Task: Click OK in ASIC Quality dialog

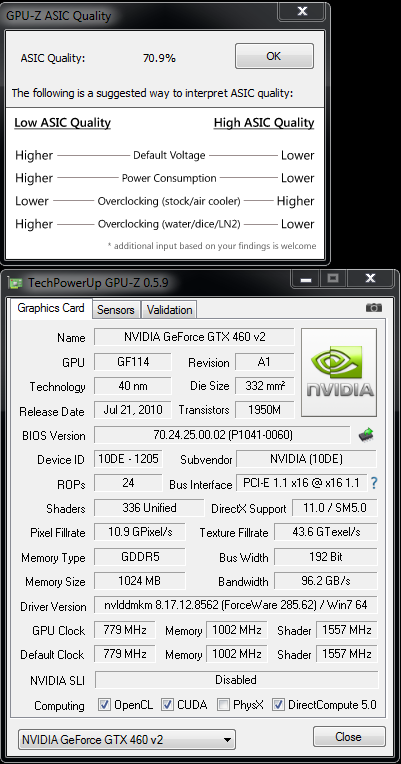Action: 274,57
